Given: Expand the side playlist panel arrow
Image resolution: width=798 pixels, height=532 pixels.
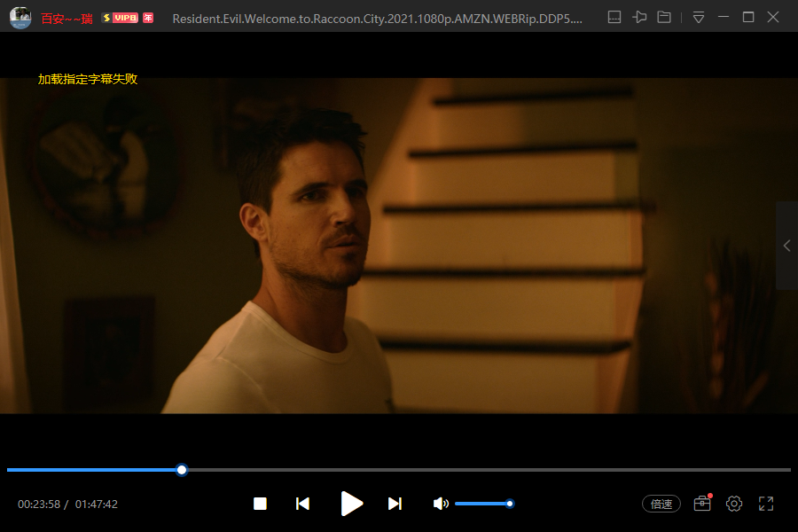Looking at the screenshot, I should [x=786, y=246].
